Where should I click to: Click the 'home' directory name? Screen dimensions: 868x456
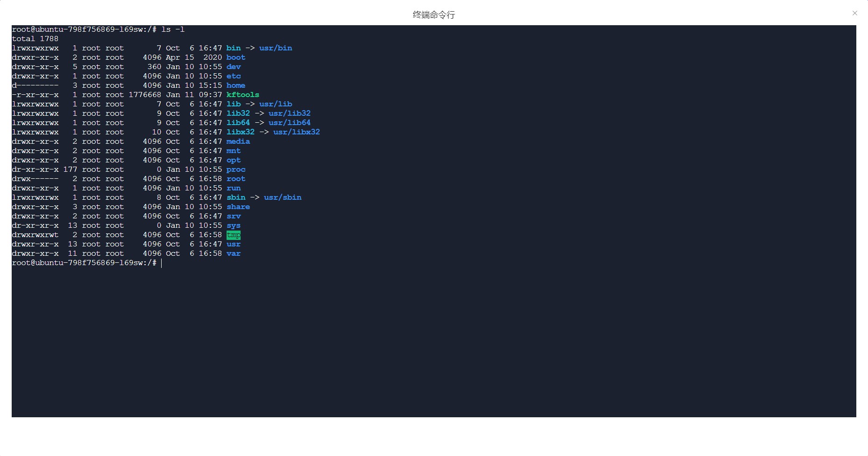[x=236, y=85]
